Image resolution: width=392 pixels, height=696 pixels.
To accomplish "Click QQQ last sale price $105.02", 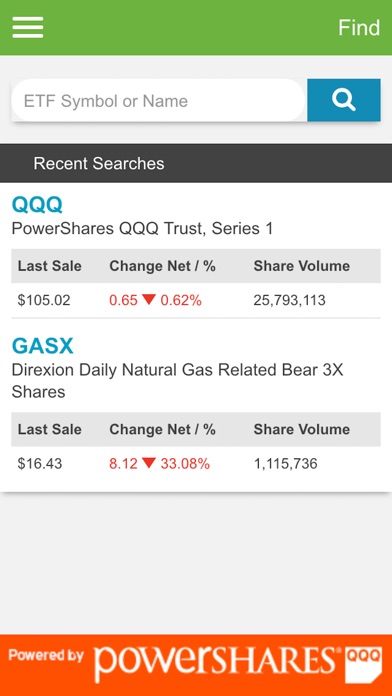I will click(44, 301).
